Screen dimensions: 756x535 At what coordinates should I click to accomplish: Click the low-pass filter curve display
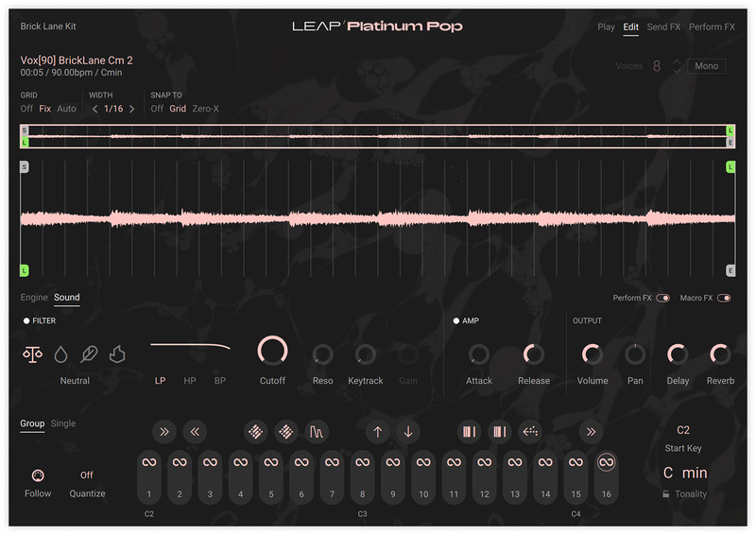(191, 346)
